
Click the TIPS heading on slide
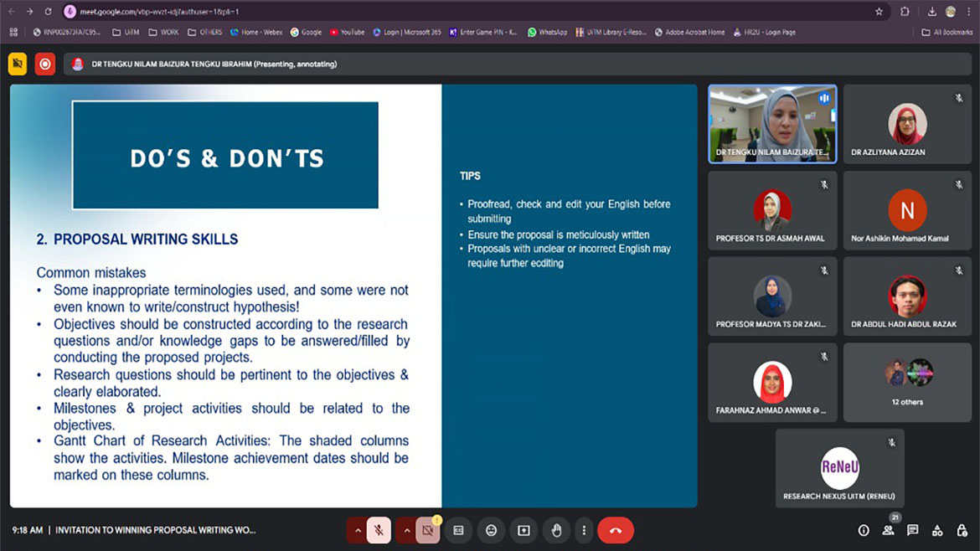pyautogui.click(x=470, y=176)
